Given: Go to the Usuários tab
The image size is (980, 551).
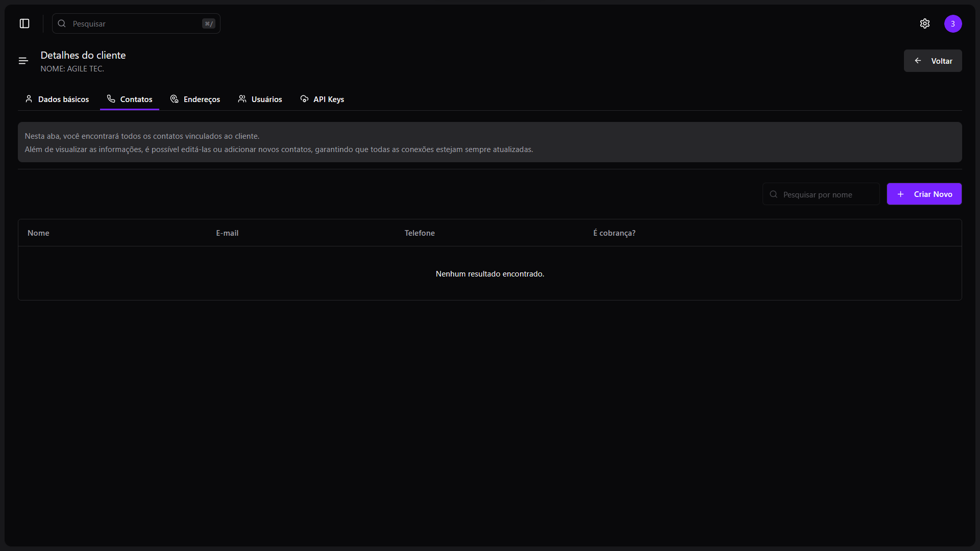Looking at the screenshot, I should tap(266, 99).
